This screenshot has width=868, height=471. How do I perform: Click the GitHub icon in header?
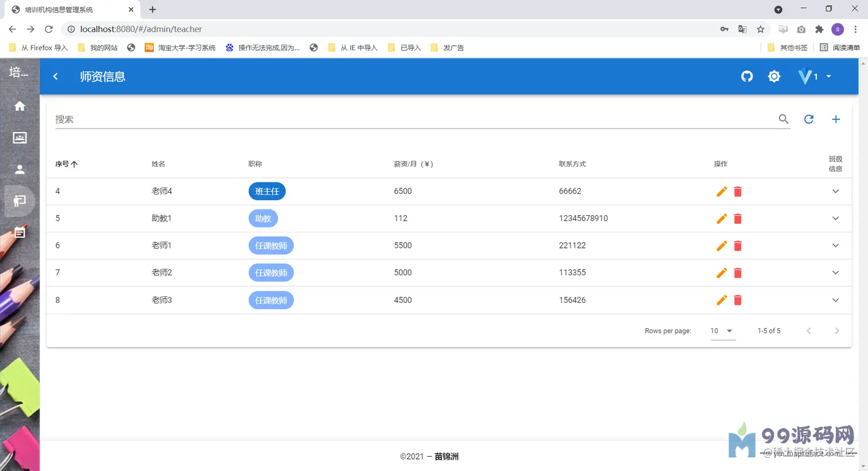coord(747,76)
